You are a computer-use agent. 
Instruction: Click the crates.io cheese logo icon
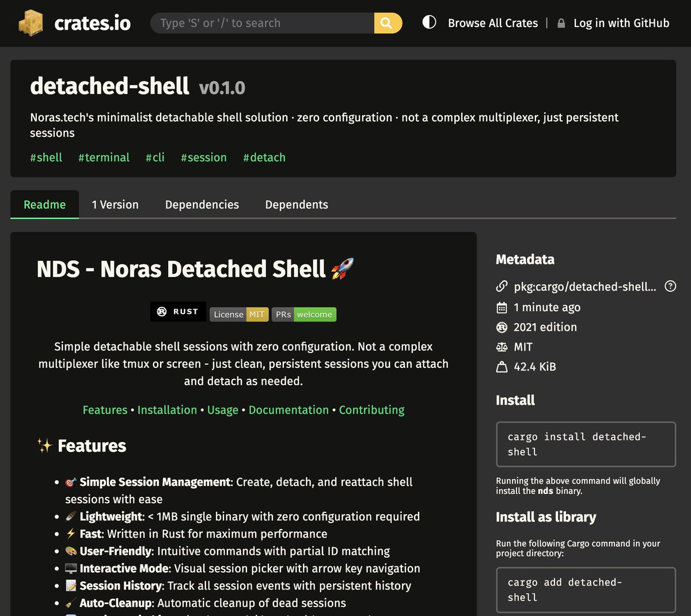click(31, 23)
